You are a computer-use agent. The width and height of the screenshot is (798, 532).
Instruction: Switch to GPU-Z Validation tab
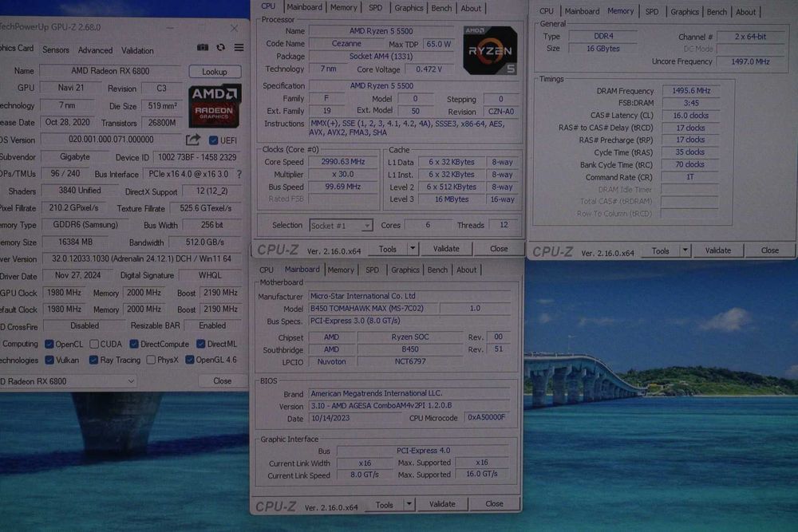pyautogui.click(x=137, y=50)
